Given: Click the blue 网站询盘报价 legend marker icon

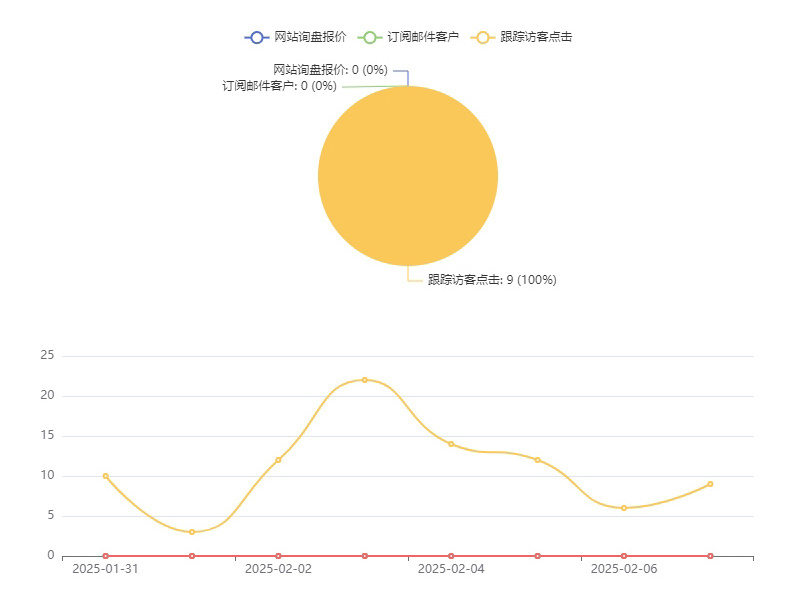Looking at the screenshot, I should tap(257, 37).
